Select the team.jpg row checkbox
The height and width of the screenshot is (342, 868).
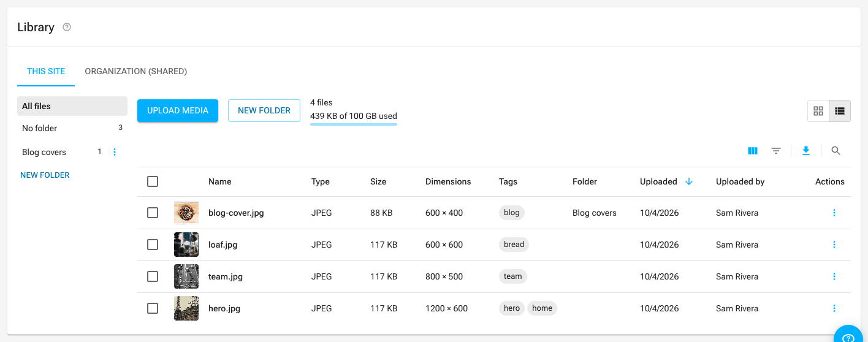point(153,276)
